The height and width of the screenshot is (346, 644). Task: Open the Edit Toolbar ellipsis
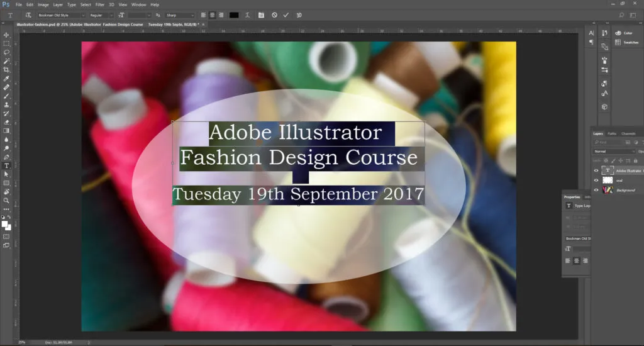(6, 209)
